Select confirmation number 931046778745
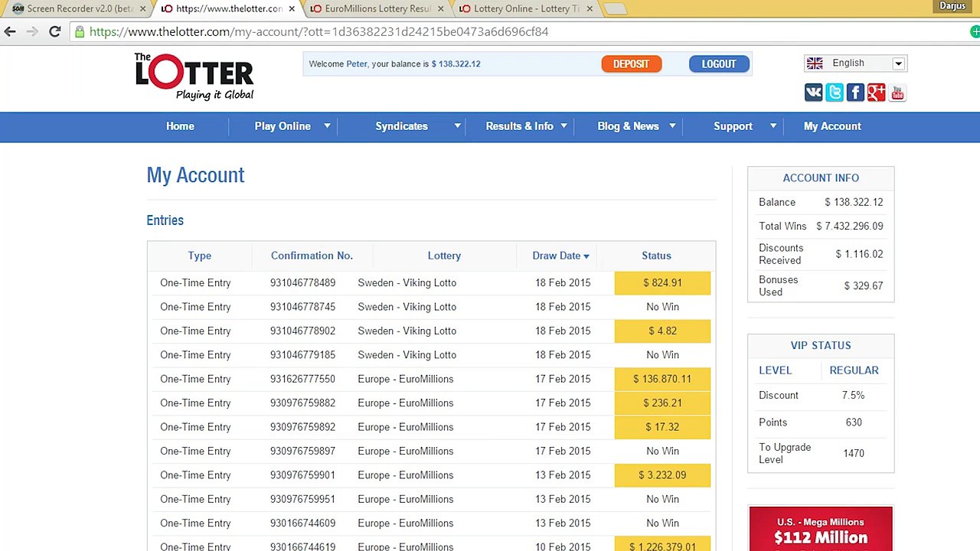The image size is (980, 551). 302,307
